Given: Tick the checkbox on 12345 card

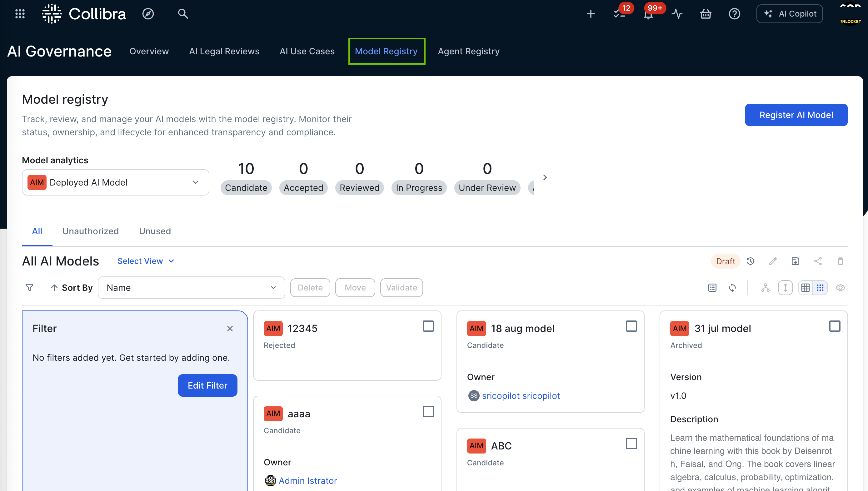Looking at the screenshot, I should pyautogui.click(x=428, y=326).
